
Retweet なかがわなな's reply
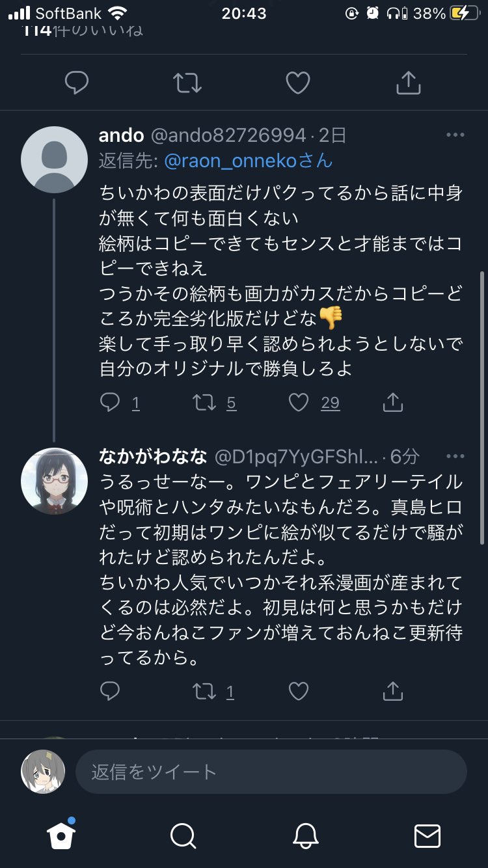point(205,691)
